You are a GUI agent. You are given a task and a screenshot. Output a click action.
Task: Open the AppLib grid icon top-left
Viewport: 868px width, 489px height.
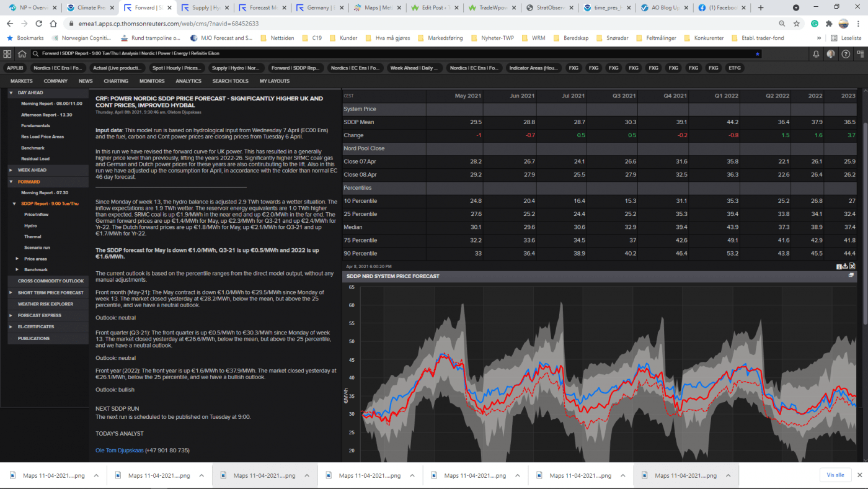[x=7, y=54]
